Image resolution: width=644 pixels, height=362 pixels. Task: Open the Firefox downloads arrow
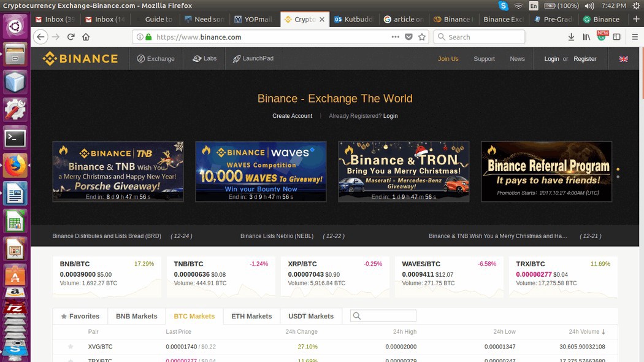pos(571,37)
